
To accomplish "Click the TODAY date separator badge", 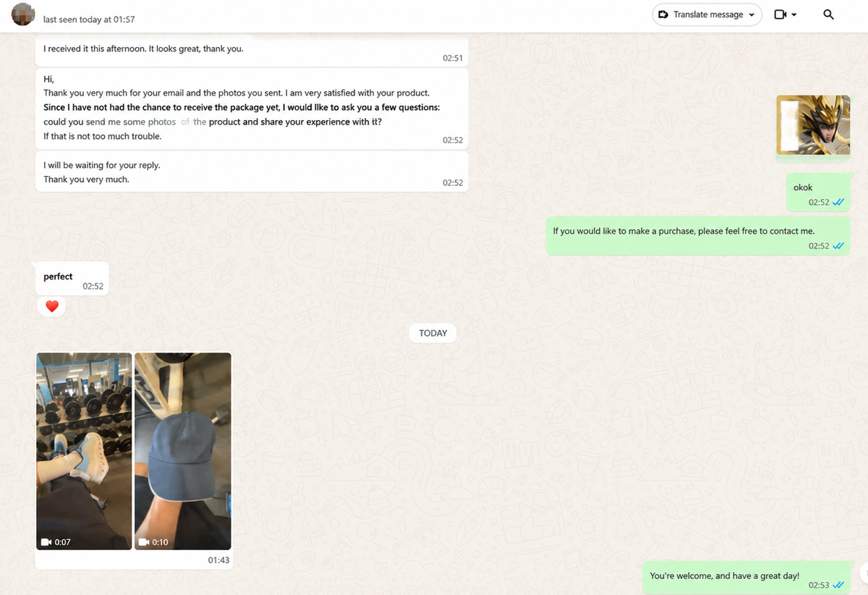I will [433, 333].
